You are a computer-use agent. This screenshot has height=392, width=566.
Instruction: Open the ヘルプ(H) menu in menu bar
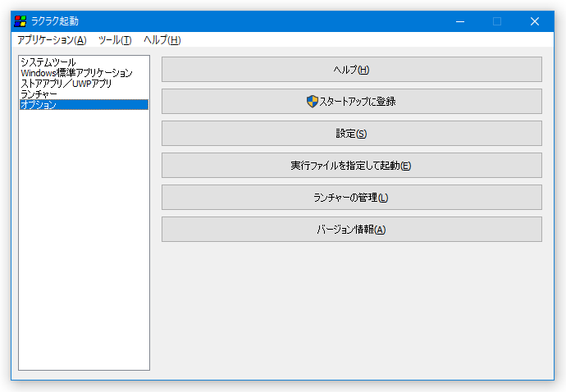(x=162, y=40)
